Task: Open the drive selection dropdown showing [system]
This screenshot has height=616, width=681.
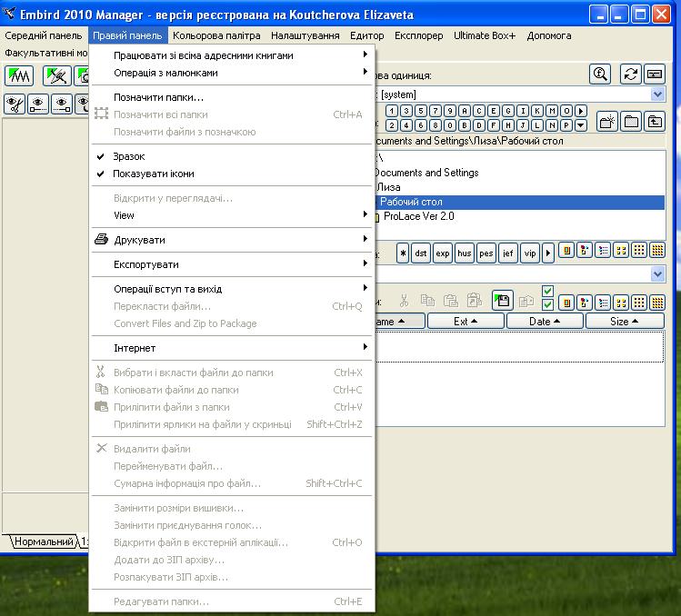Action: 657,94
